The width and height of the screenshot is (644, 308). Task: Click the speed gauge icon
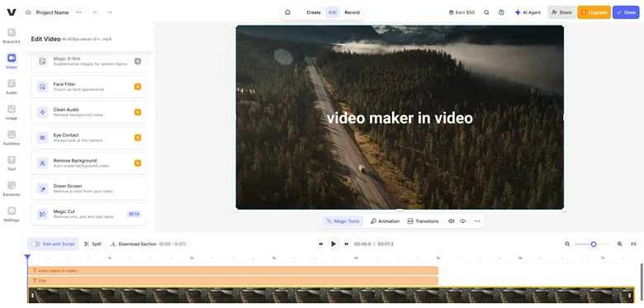(463, 221)
